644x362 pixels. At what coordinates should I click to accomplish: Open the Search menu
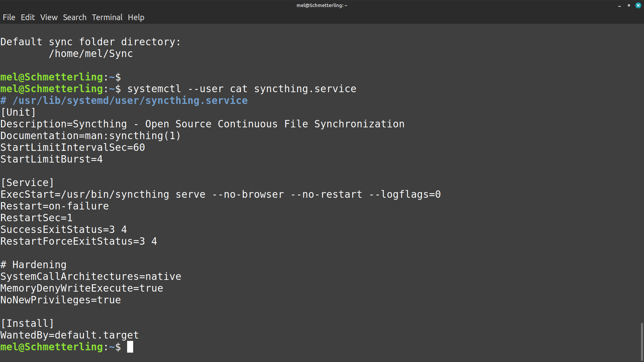click(x=75, y=17)
